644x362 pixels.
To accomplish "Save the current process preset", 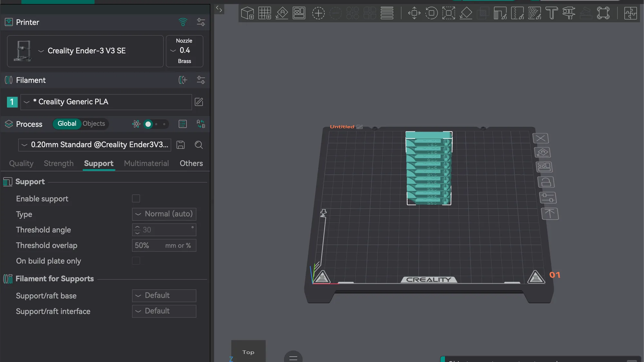I will [181, 145].
